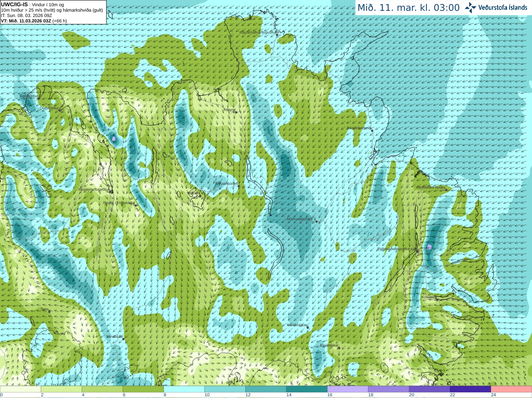Click the Akureyrarflugvöllur station label
Viewport: 532px width, 398px height.
[94, 189]
